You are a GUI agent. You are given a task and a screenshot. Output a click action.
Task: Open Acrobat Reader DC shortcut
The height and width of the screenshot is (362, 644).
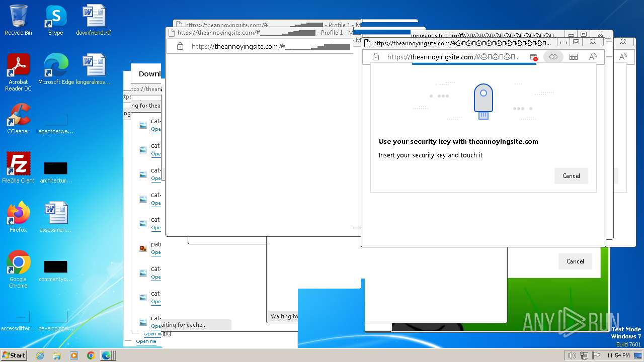tap(18, 72)
